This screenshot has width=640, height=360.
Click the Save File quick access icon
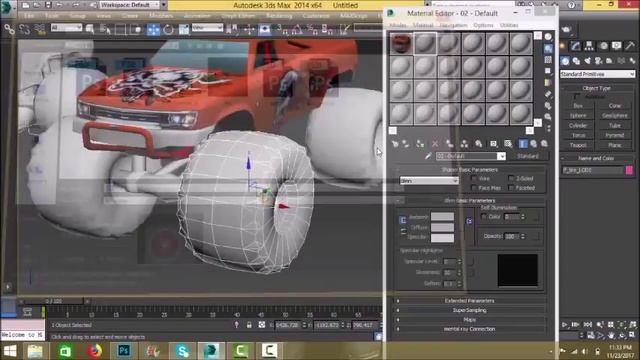48,5
